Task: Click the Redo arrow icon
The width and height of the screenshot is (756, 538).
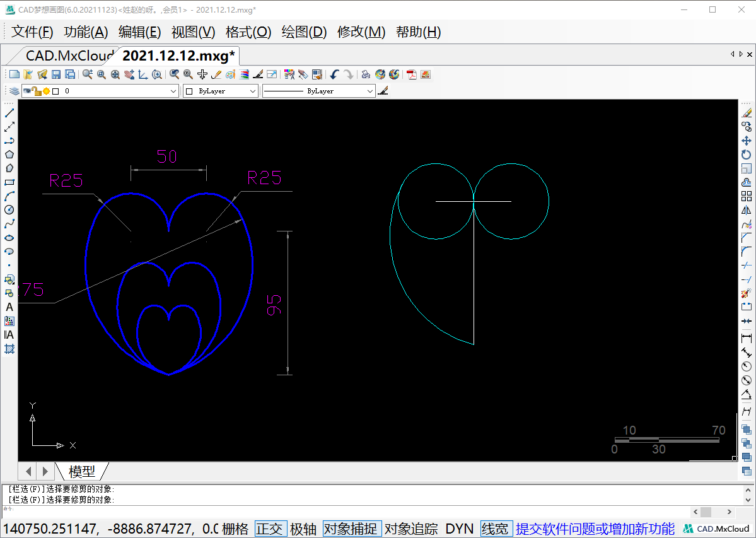Action: 348,74
